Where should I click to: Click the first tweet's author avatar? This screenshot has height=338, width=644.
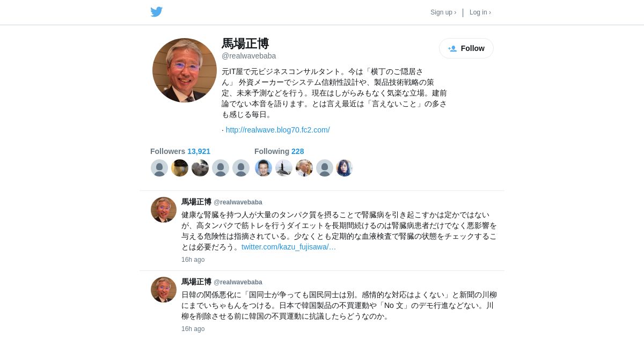[x=164, y=210]
